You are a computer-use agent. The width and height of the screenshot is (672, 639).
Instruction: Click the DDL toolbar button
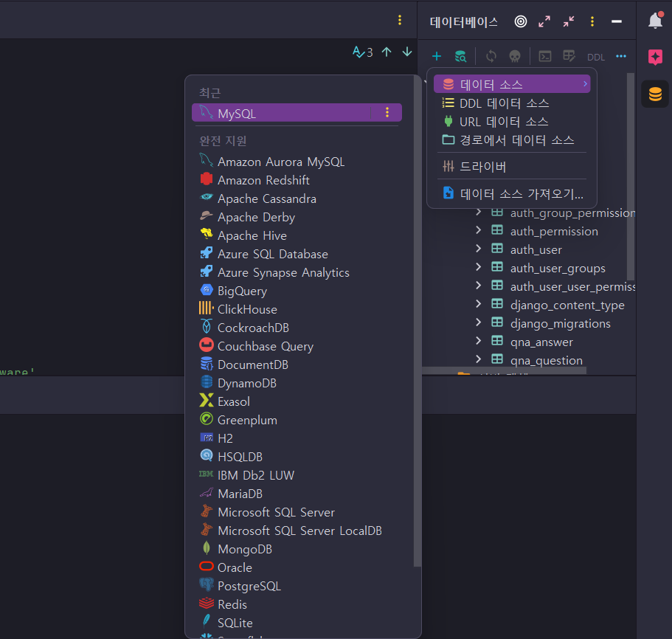pyautogui.click(x=596, y=57)
